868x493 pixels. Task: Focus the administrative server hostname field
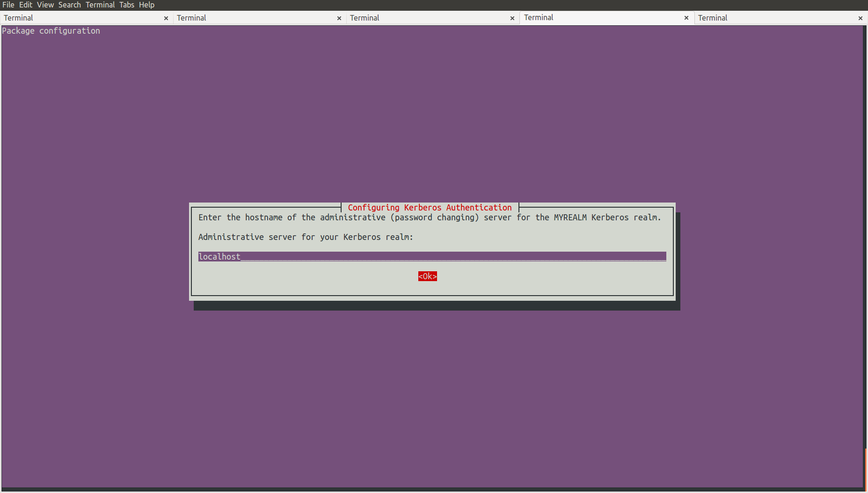tap(432, 256)
